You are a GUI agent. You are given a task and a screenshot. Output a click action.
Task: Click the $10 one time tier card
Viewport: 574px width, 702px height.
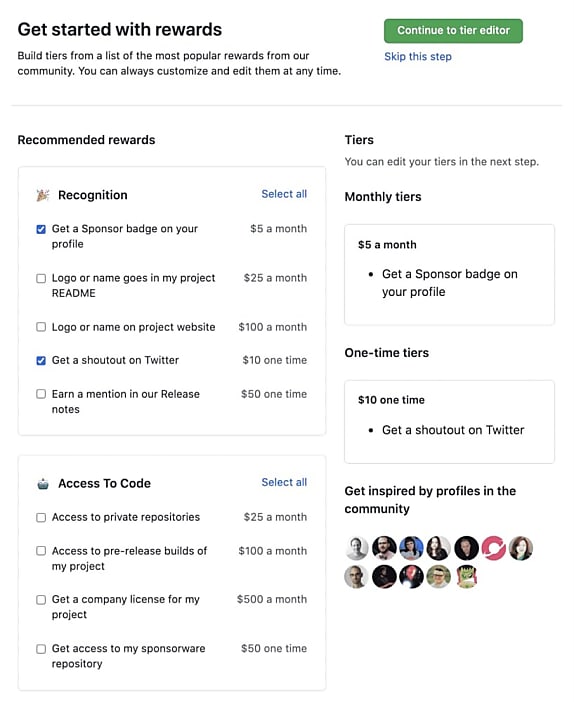click(450, 422)
